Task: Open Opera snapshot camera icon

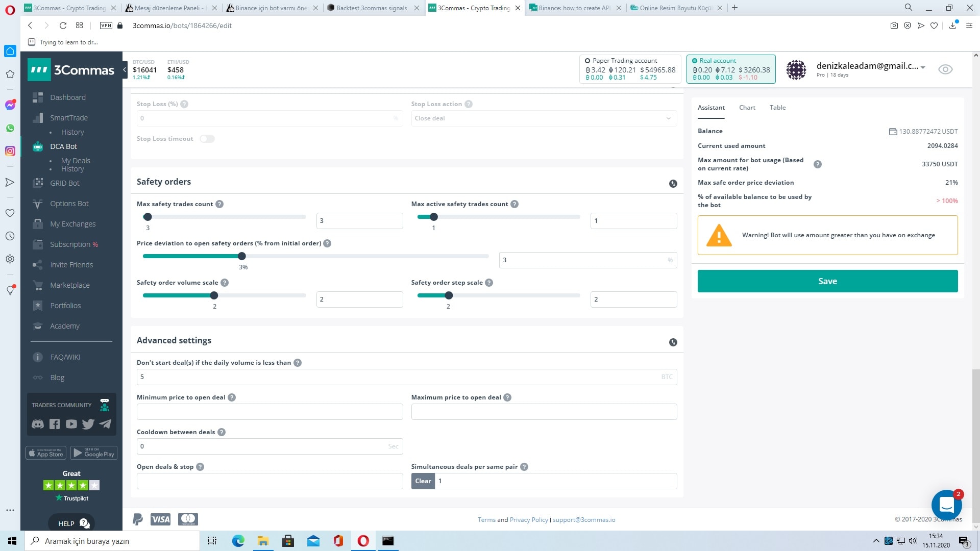Action: coord(894,26)
